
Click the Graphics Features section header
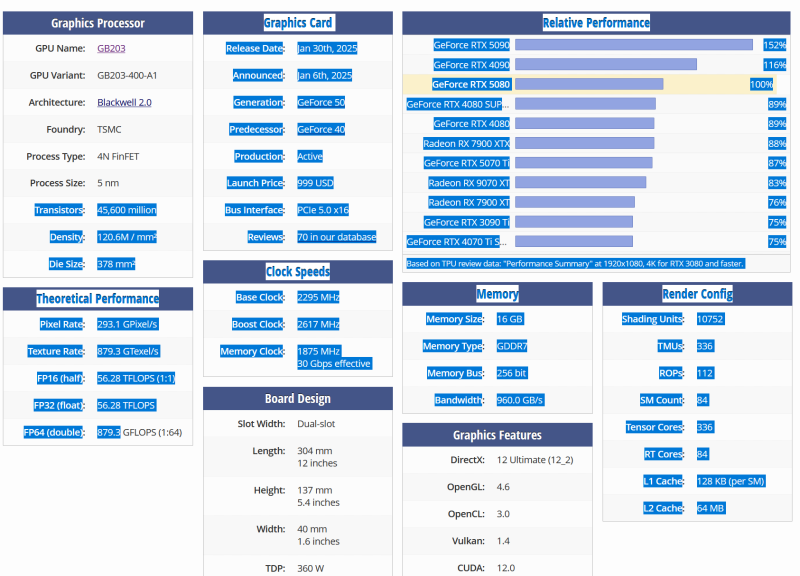pyautogui.click(x=497, y=435)
